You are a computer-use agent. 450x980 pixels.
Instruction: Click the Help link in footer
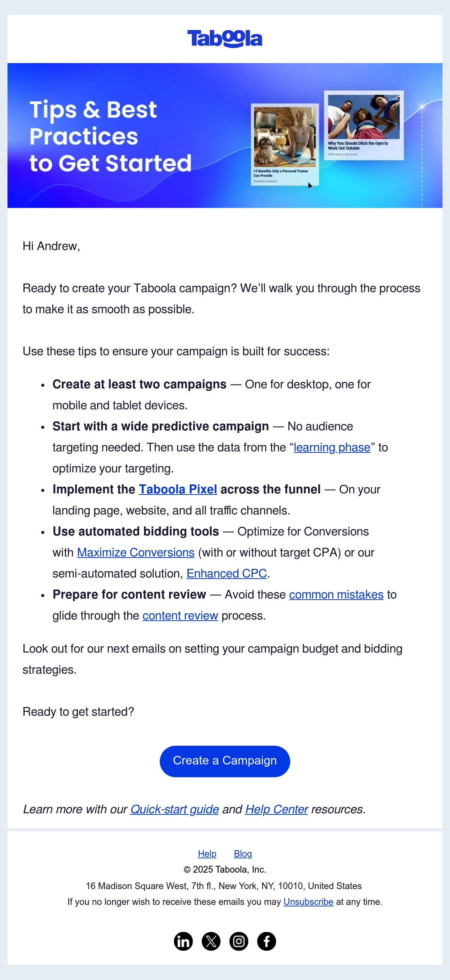207,854
